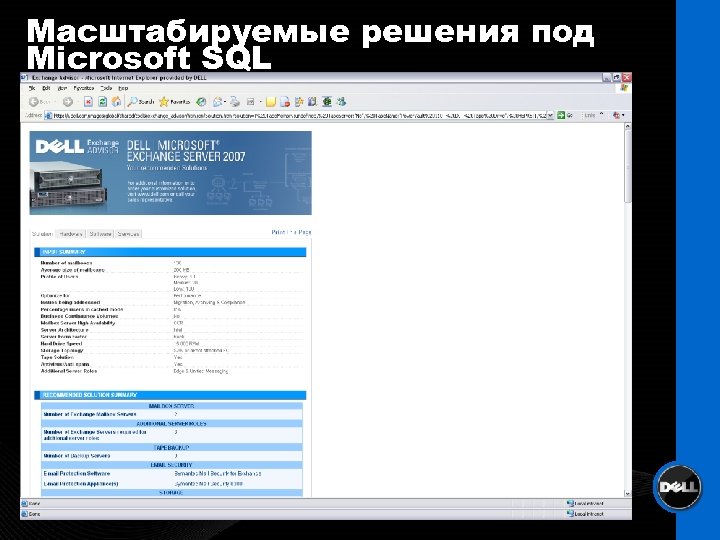Click the Mail envelope toolbar icon
Viewport: 720px width, 540px height.
[217, 102]
